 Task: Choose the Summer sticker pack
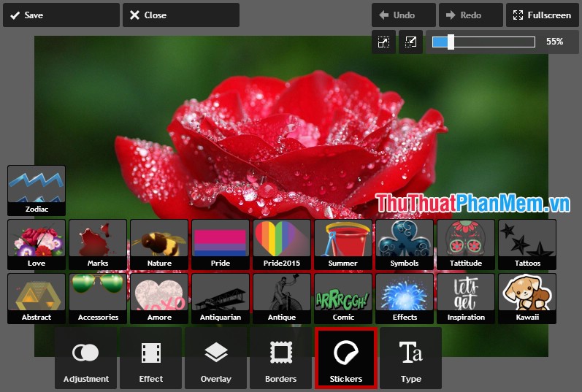tap(343, 245)
